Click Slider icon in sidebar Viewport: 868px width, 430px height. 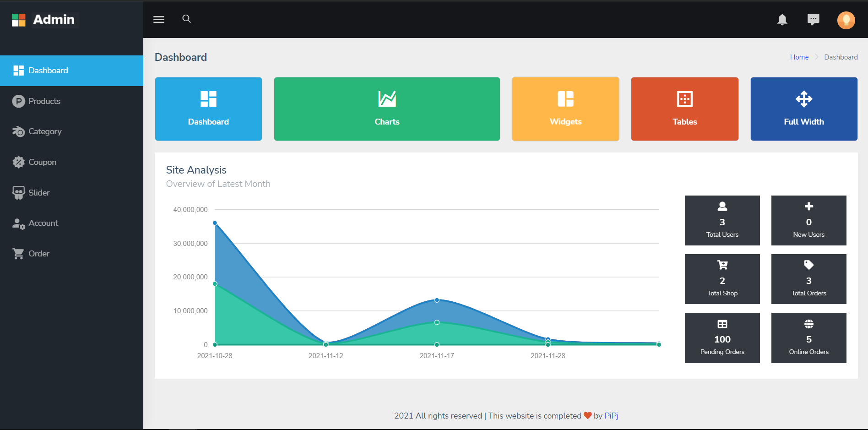point(19,193)
